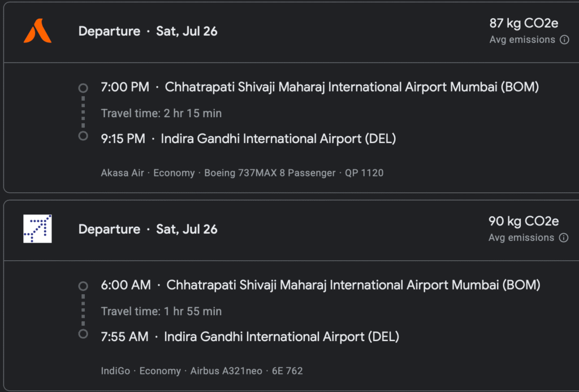Open info icon beside 90 kg emissions
The height and width of the screenshot is (392, 579).
564,238
